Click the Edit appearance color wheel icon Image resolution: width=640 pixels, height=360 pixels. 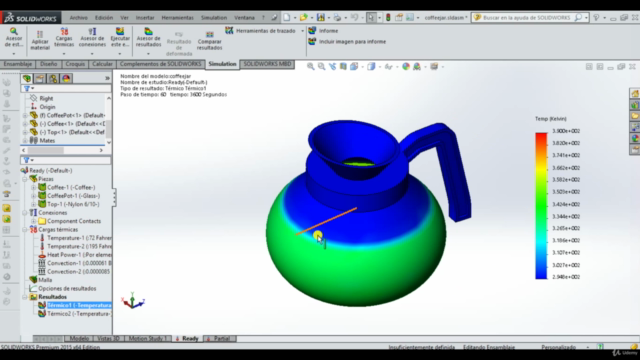click(x=406, y=67)
